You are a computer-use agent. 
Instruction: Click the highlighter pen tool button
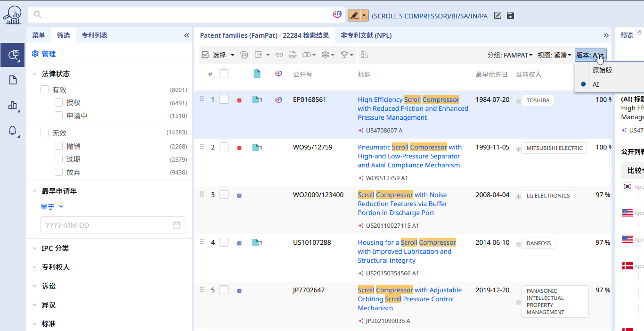click(x=354, y=16)
